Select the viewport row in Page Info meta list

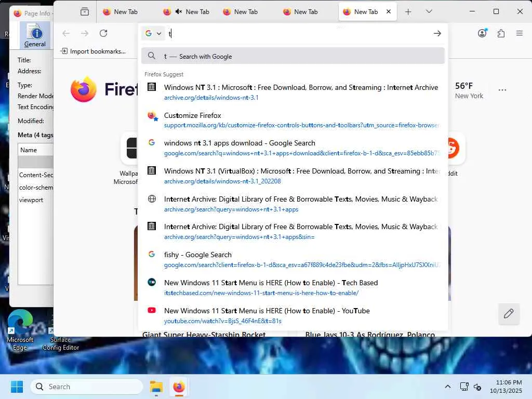point(36,200)
